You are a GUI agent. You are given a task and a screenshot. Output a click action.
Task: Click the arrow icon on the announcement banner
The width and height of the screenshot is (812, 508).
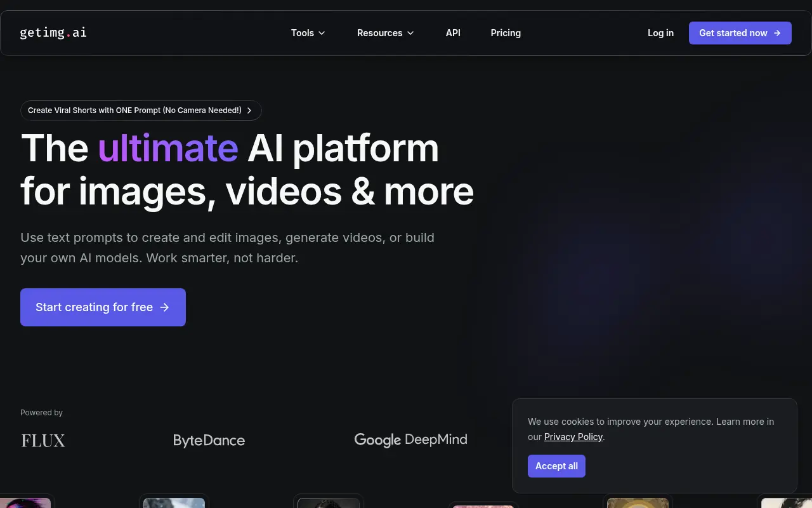(249, 110)
